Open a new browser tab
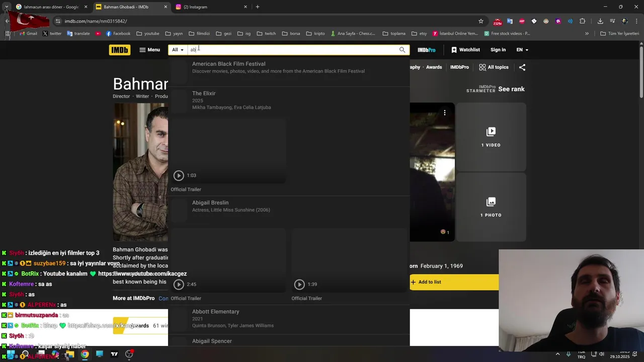This screenshot has height=362, width=644. pyautogui.click(x=258, y=7)
